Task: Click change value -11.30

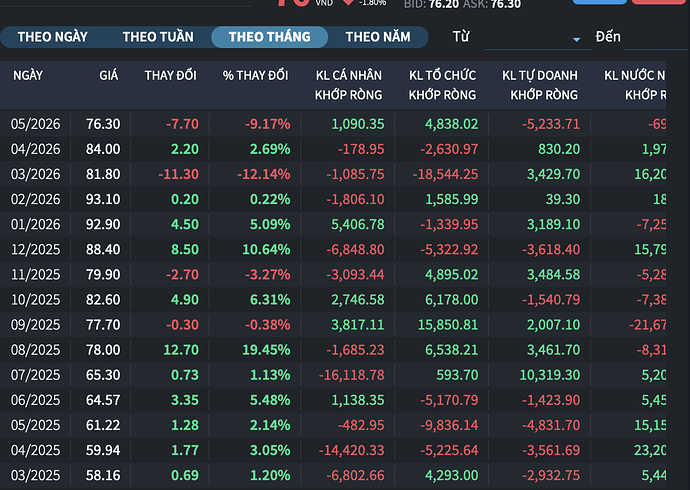Action: [x=179, y=174]
